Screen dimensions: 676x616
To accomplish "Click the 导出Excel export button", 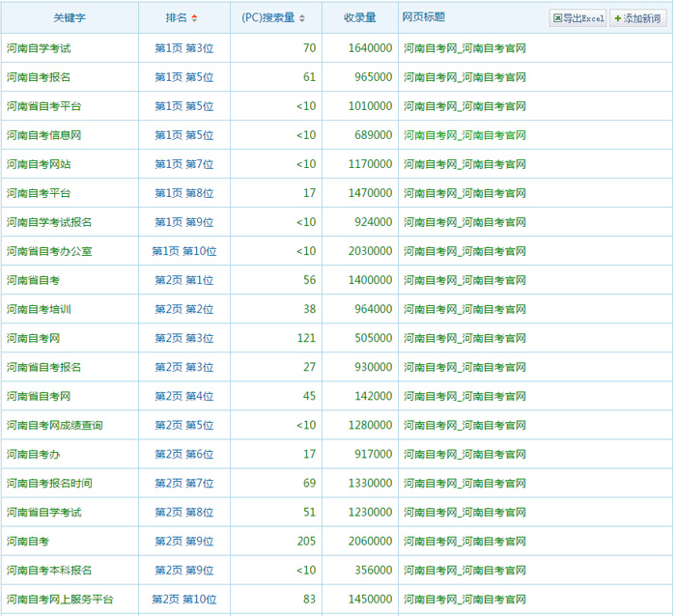I will 577,18.
